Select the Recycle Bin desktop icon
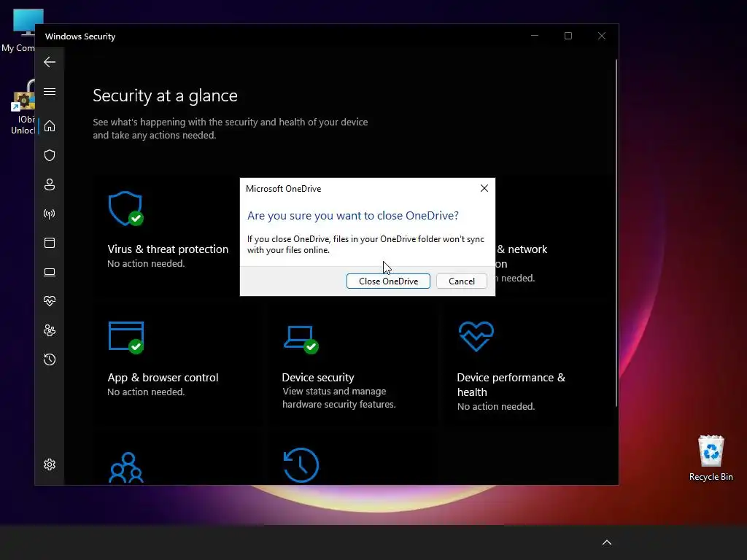Viewport: 747px width, 560px height. point(711,458)
